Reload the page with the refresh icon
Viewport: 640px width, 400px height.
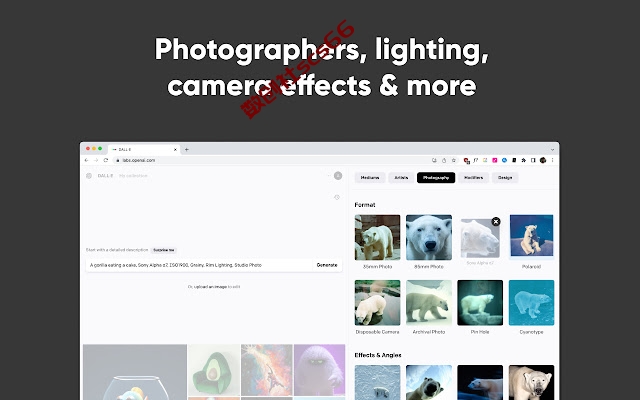point(106,160)
